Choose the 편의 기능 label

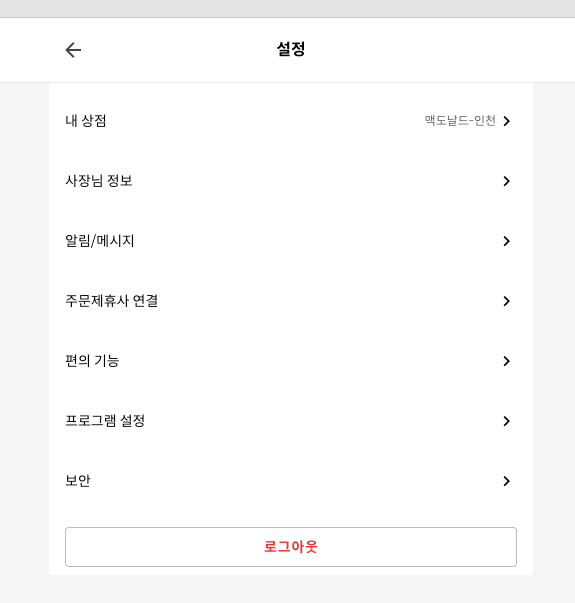[x=92, y=361]
